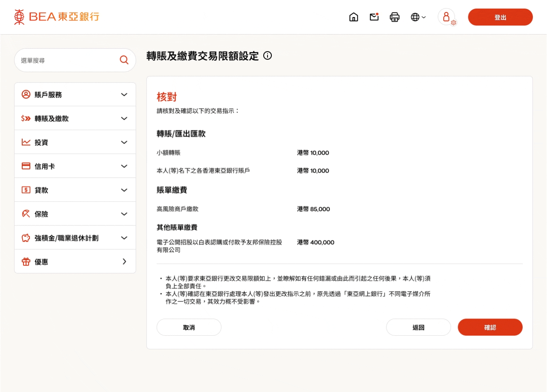Open the 貸款 menu item

pyautogui.click(x=41, y=190)
